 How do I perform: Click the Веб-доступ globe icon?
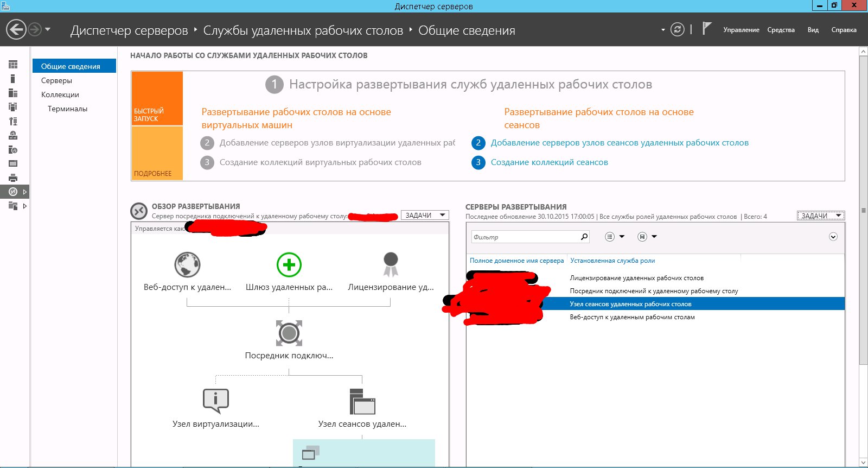187,265
